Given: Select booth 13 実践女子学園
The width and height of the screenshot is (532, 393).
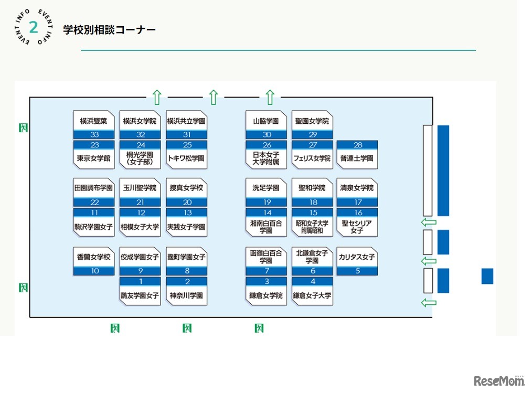Looking at the screenshot, I should (x=187, y=222).
